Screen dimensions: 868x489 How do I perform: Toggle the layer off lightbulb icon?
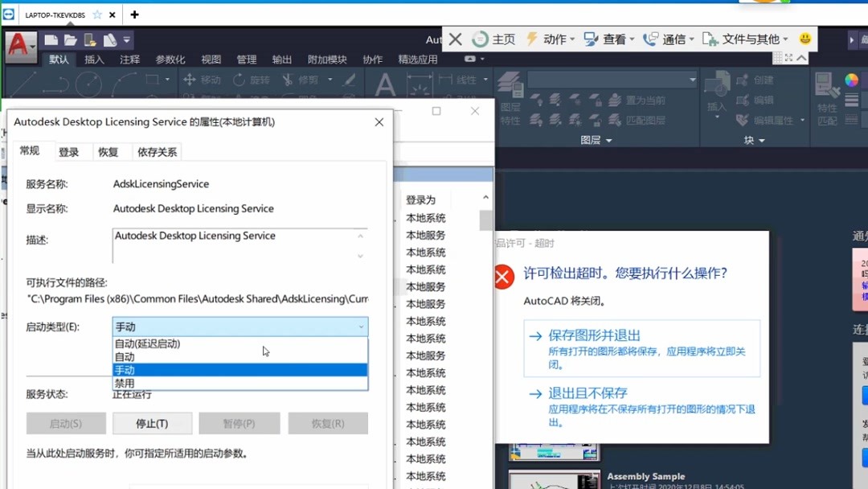pos(536,100)
